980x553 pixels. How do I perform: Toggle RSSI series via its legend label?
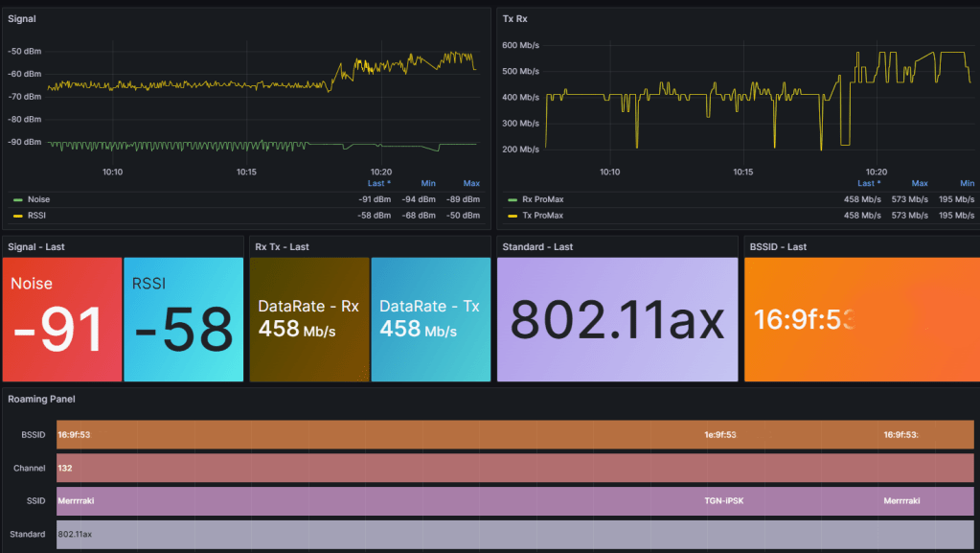[37, 216]
